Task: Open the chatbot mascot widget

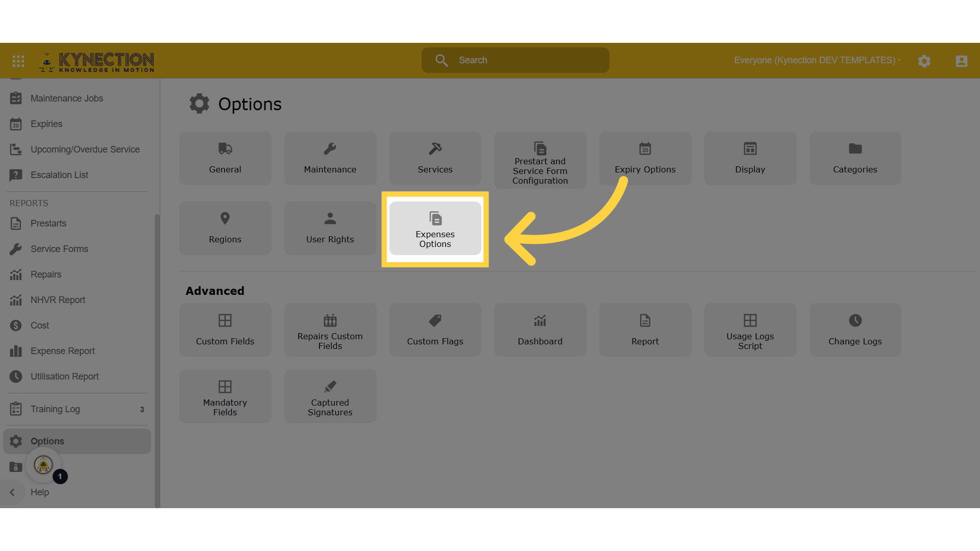Action: (43, 465)
